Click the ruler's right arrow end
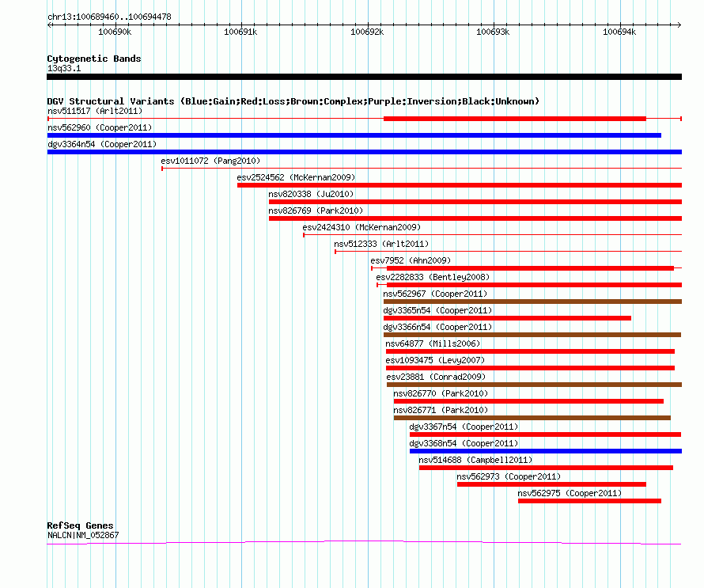Image resolution: width=704 pixels, height=588 pixels. coord(679,25)
